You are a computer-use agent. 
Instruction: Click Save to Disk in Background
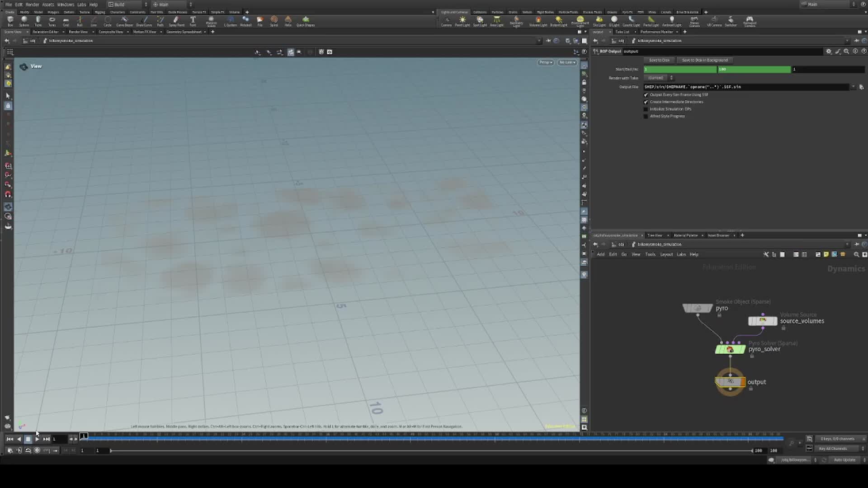(704, 60)
